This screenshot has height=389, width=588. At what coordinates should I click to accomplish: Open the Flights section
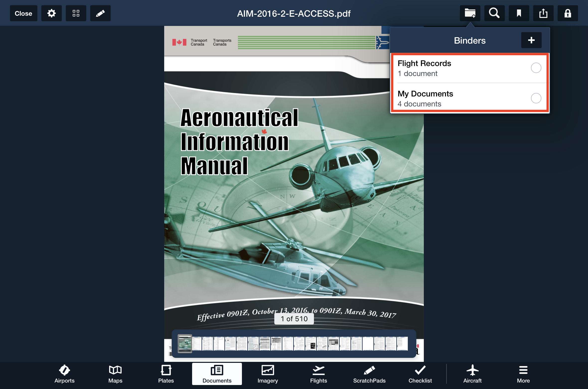pyautogui.click(x=319, y=374)
